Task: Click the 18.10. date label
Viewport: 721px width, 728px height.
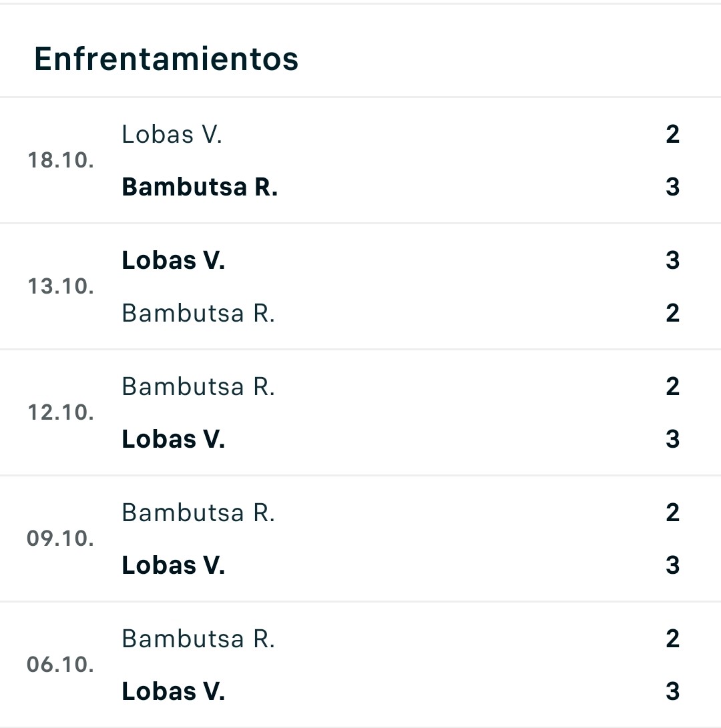Action: 61,160
